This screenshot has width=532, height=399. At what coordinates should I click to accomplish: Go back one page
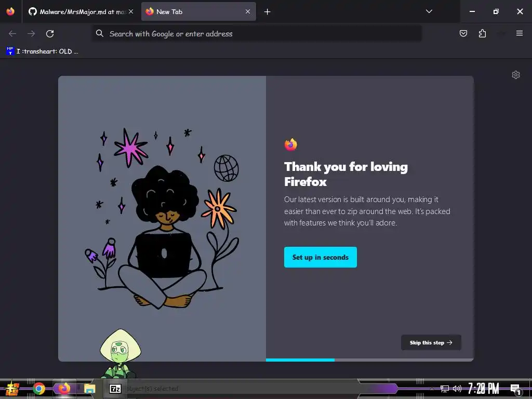12,34
